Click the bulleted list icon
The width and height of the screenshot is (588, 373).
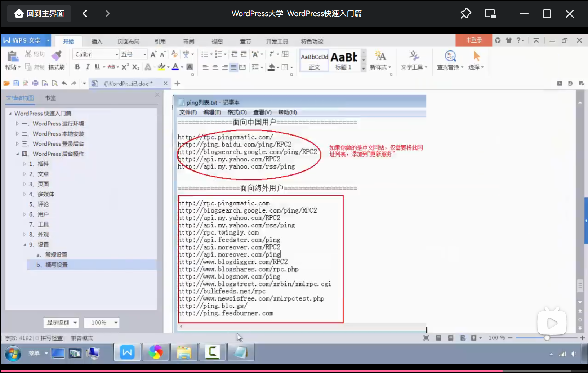tap(205, 54)
